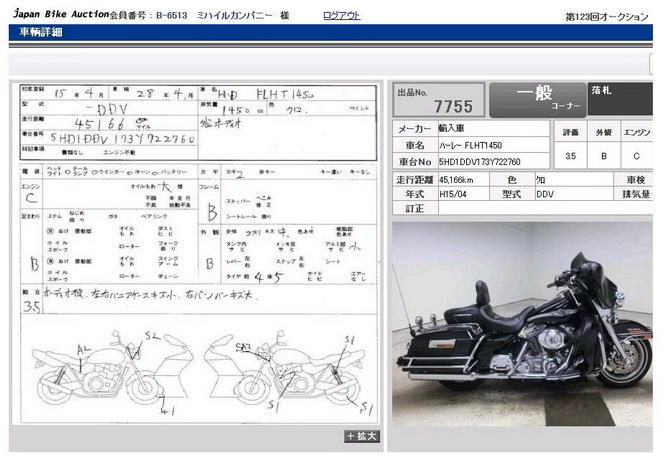Click the 訂正 label cell

415,209
